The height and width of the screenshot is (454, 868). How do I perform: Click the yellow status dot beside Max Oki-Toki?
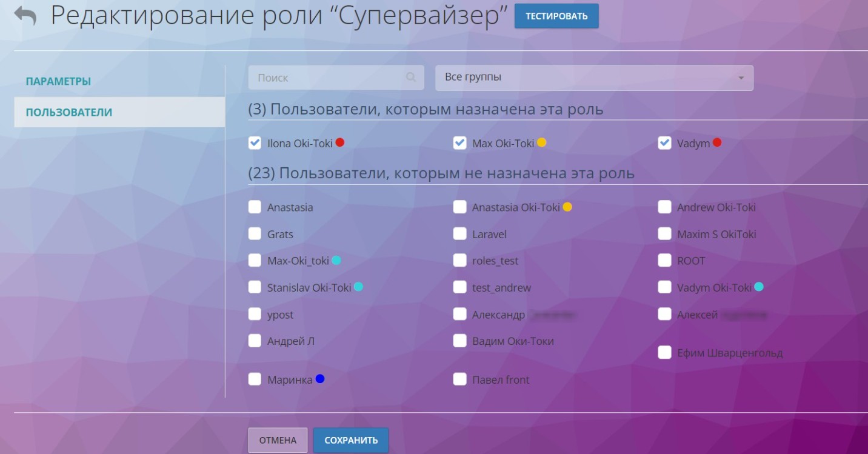(542, 142)
